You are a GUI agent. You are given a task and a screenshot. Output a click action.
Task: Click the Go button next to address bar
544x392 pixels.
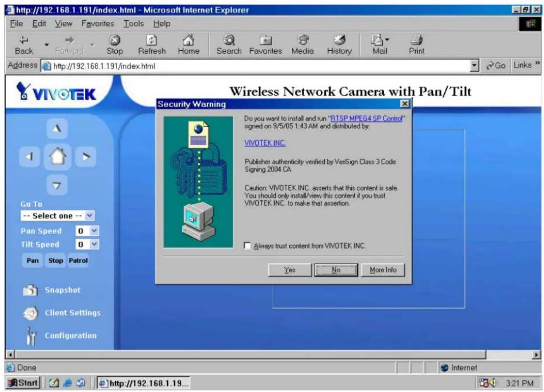point(496,66)
